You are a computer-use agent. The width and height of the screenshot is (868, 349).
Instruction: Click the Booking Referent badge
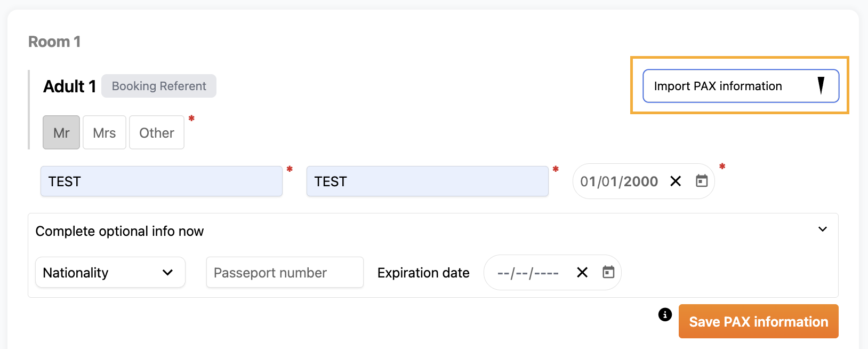[159, 86]
